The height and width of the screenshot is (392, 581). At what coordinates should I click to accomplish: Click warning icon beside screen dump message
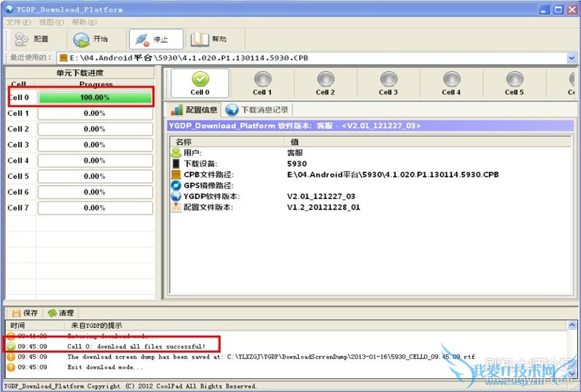tap(11, 357)
